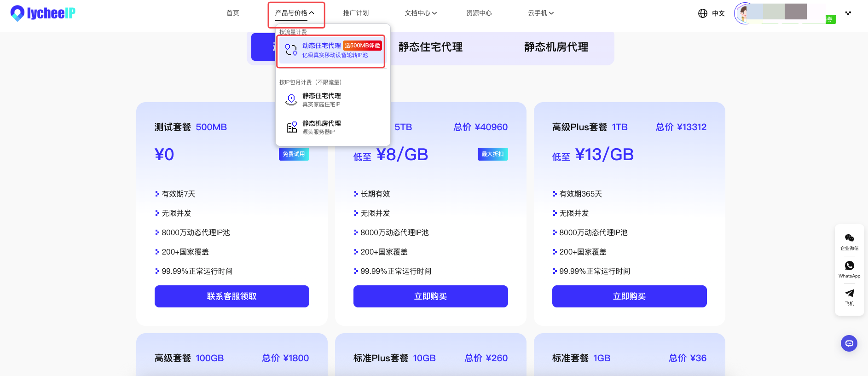
Task: Expand the 文档中心 dropdown
Action: coord(421,13)
